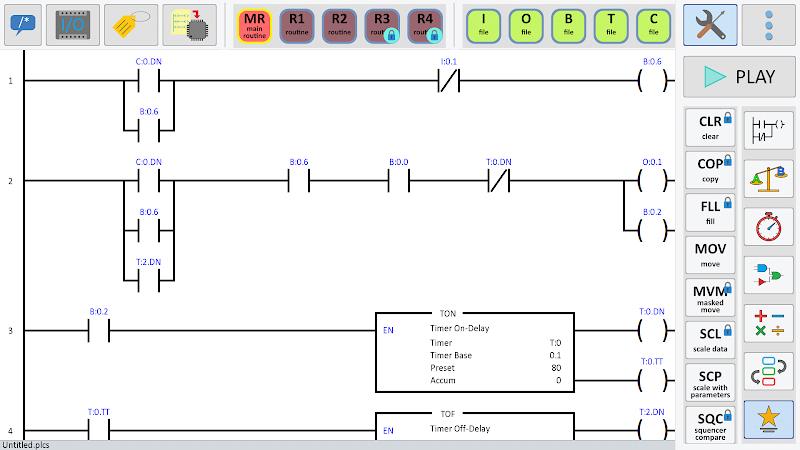Click the TON preset value 80
800x450 pixels.
556,368
